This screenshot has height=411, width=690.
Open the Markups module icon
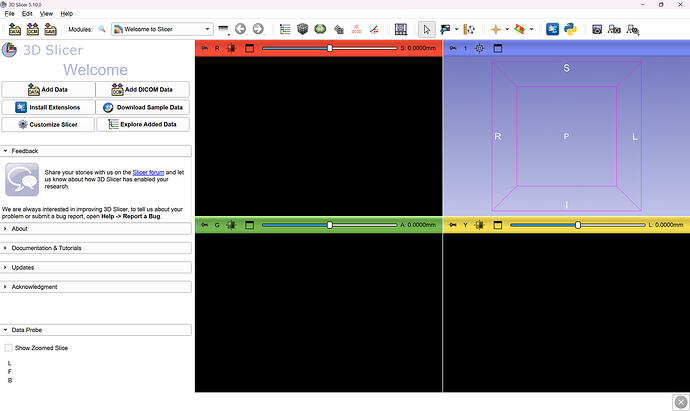(356, 29)
